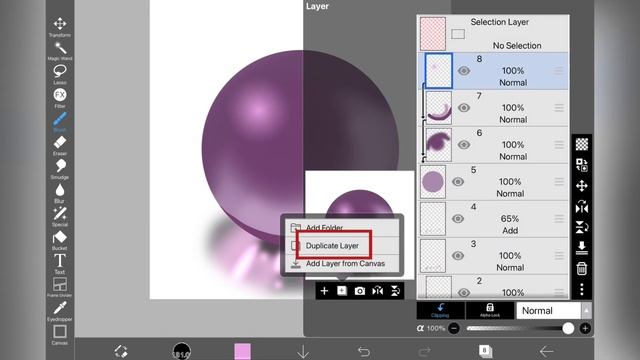Click the layer swap transform icon

tap(582, 165)
